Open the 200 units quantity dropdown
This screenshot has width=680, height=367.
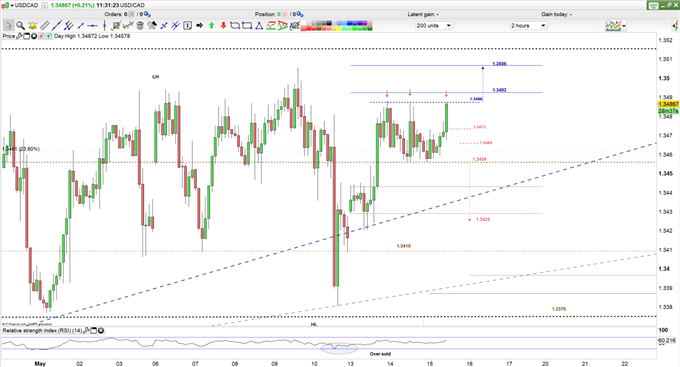(434, 26)
